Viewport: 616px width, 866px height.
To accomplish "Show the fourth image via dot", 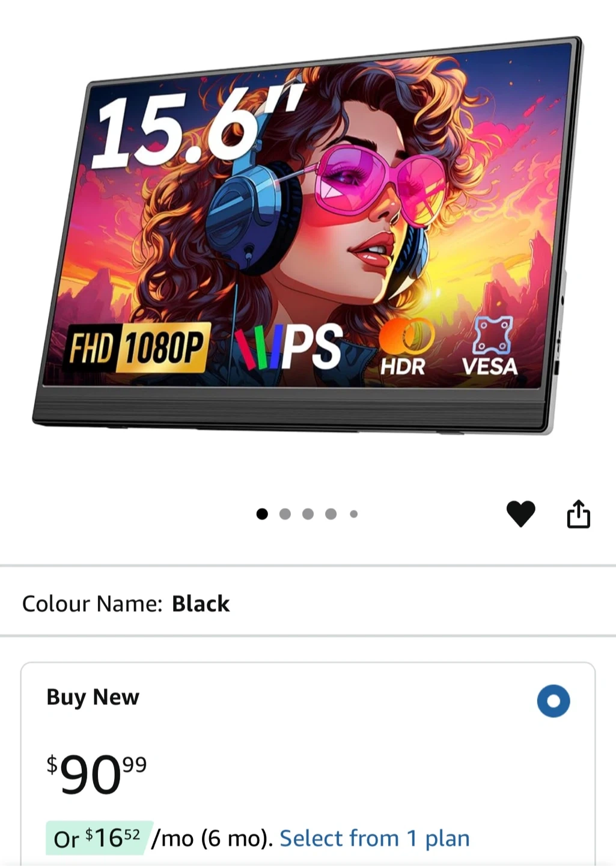I will pyautogui.click(x=331, y=514).
